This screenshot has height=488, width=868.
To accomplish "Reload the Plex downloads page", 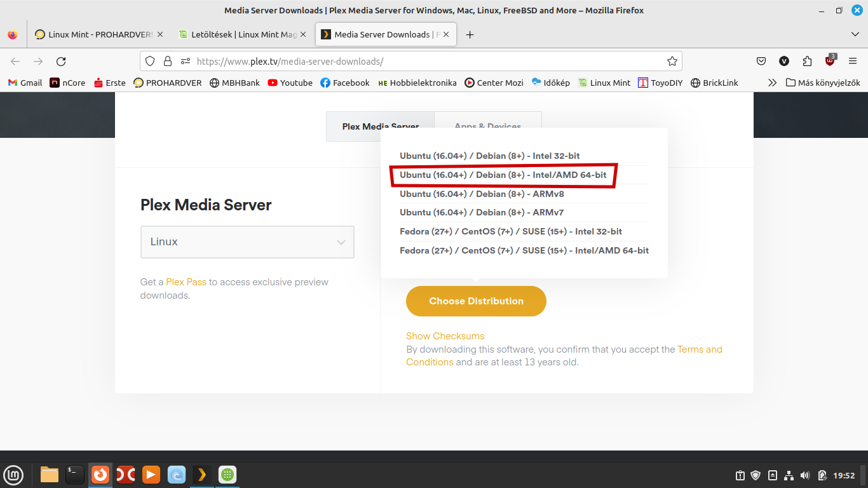I will coord(61,62).
